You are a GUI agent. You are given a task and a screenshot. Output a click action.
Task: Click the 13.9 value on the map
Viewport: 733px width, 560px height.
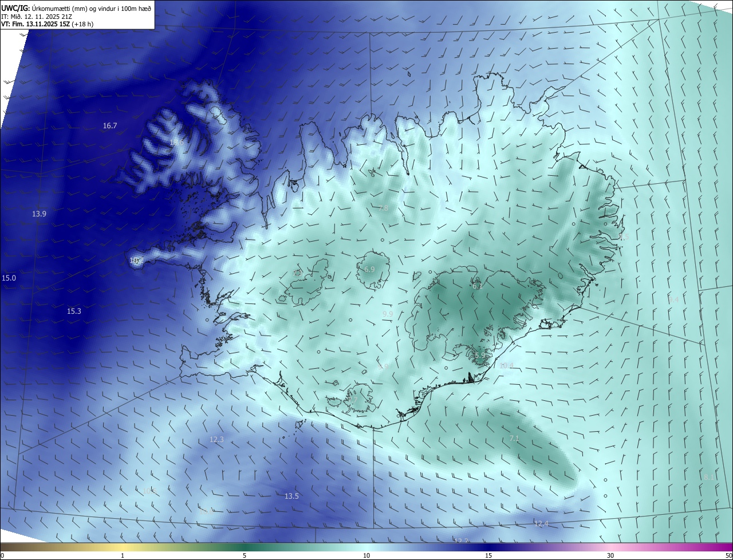39,214
